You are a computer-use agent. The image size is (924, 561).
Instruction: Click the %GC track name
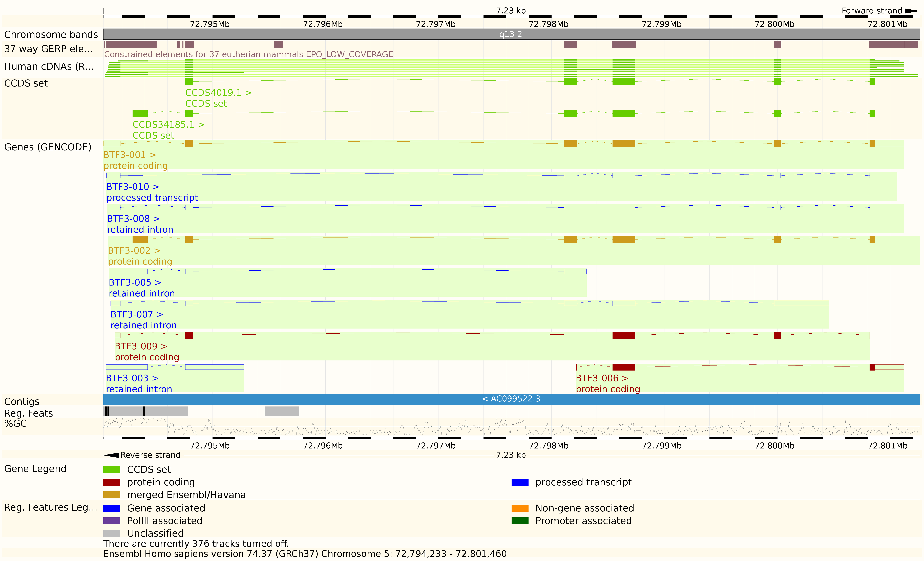pyautogui.click(x=15, y=424)
